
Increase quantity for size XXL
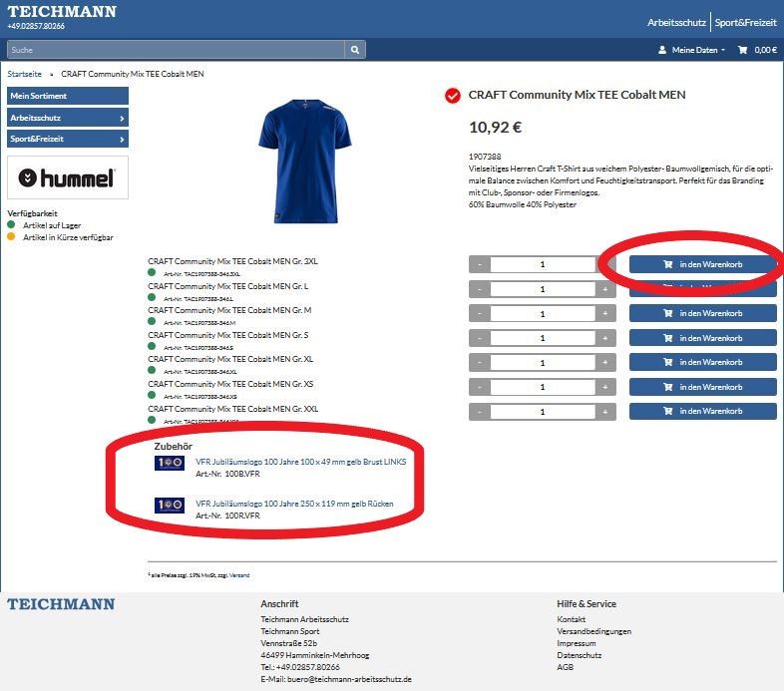click(x=604, y=412)
